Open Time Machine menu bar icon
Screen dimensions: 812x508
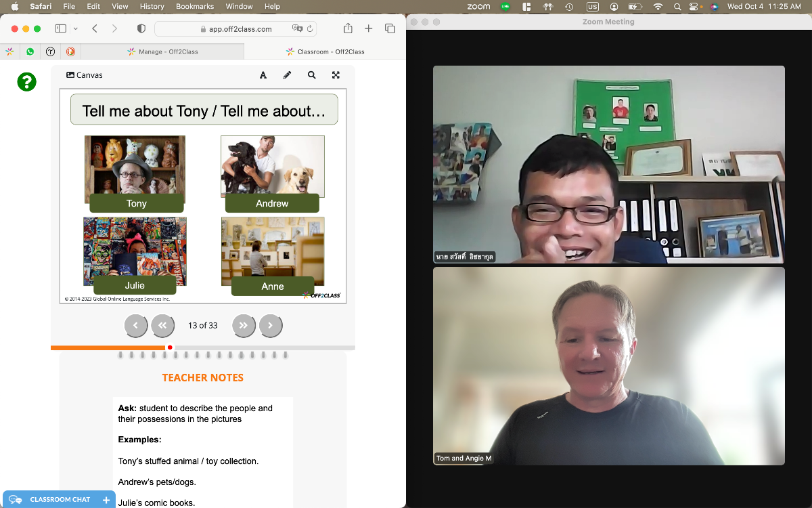coord(570,6)
